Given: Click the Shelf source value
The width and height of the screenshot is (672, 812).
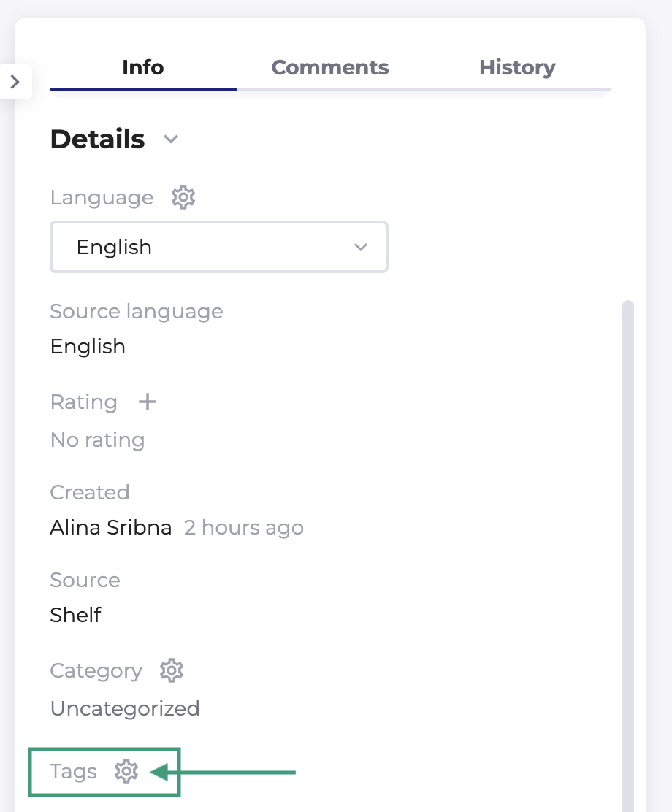Looking at the screenshot, I should click(76, 615).
